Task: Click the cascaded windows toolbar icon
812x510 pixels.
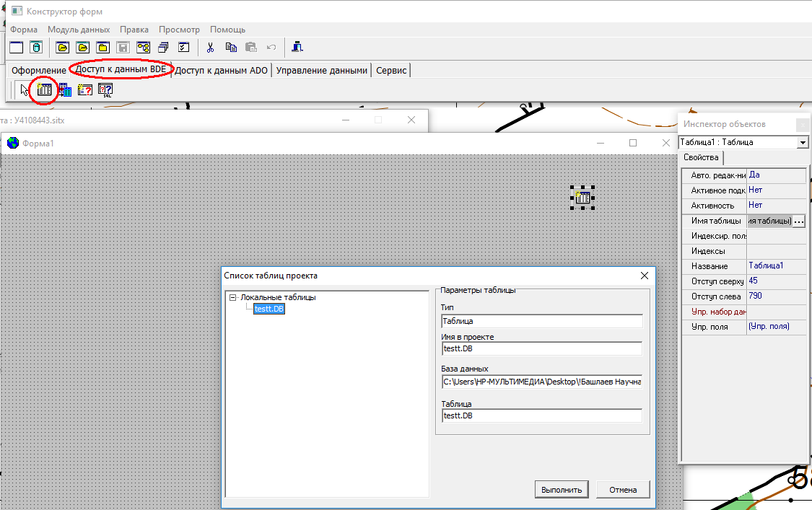Action: tap(163, 48)
